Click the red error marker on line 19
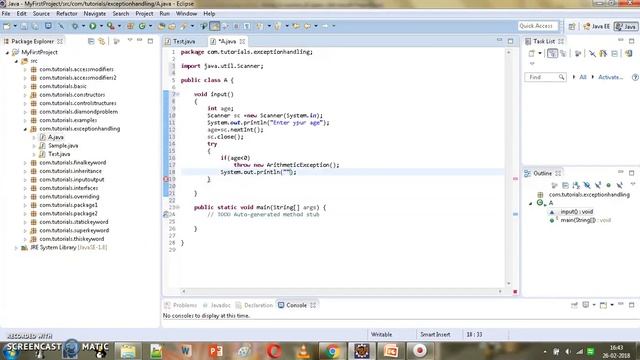 click(166, 179)
